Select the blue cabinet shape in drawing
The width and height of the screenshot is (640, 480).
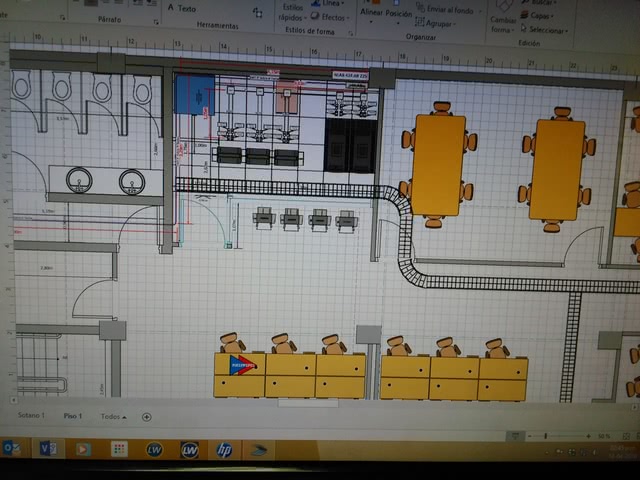(195, 95)
